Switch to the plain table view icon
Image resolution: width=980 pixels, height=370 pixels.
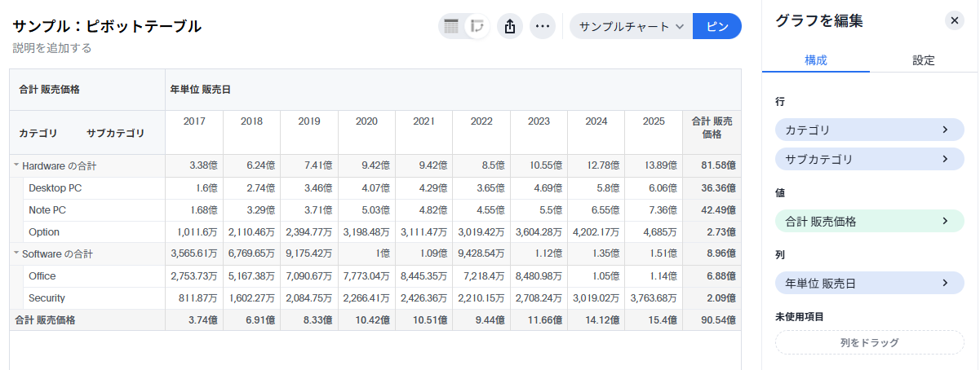pyautogui.click(x=450, y=26)
